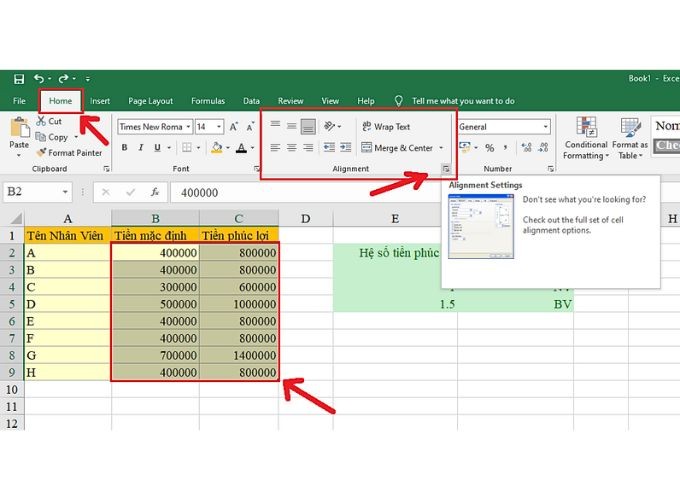Click the Name Box showing B2
The width and height of the screenshot is (680, 500).
37,192
